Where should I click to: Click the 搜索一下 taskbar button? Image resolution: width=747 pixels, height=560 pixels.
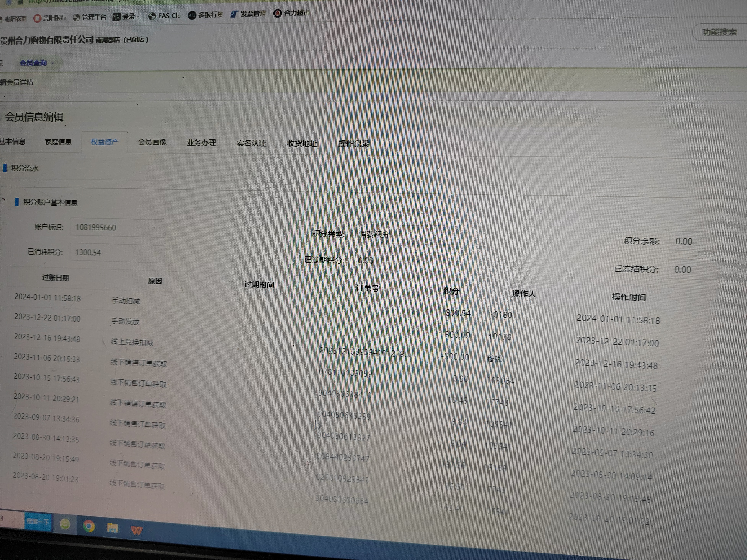tap(38, 522)
